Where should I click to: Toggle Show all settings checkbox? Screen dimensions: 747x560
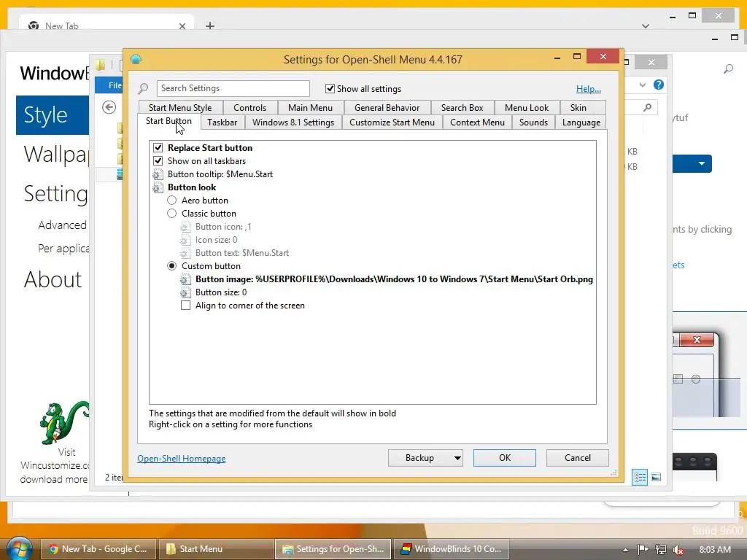pos(330,88)
